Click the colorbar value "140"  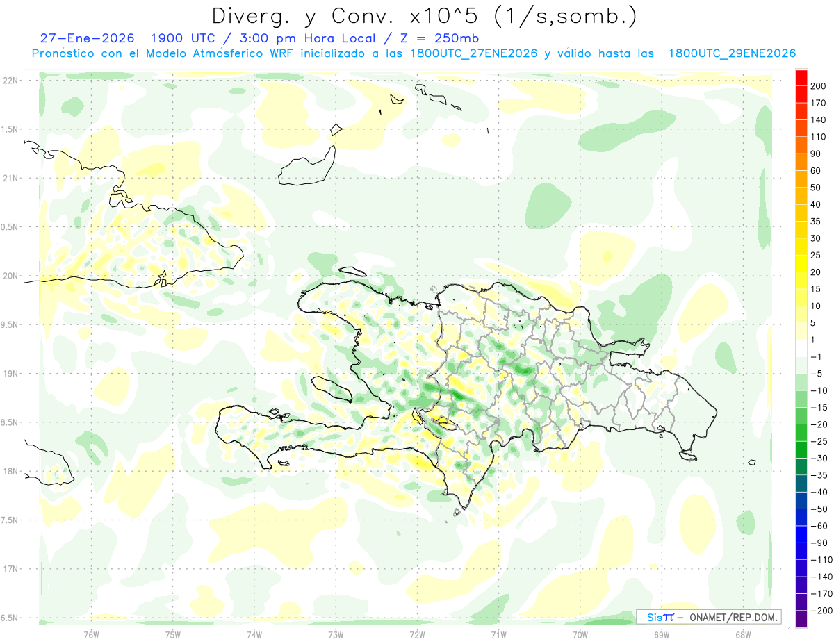pyautogui.click(x=819, y=120)
